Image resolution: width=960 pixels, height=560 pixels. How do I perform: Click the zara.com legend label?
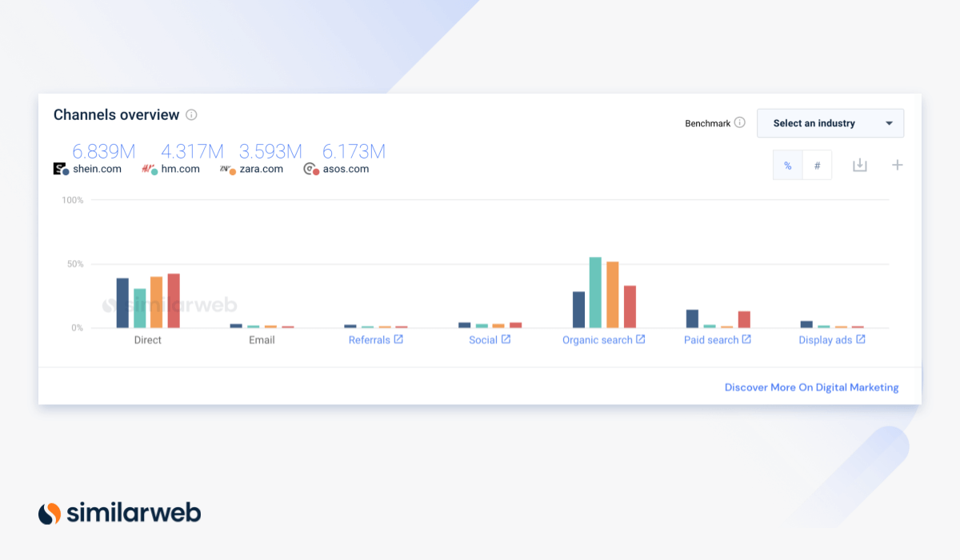(262, 170)
